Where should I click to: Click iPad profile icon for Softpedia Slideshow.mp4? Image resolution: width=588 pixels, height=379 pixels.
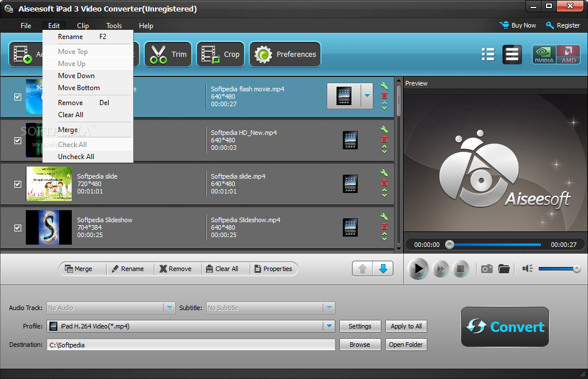(x=350, y=227)
